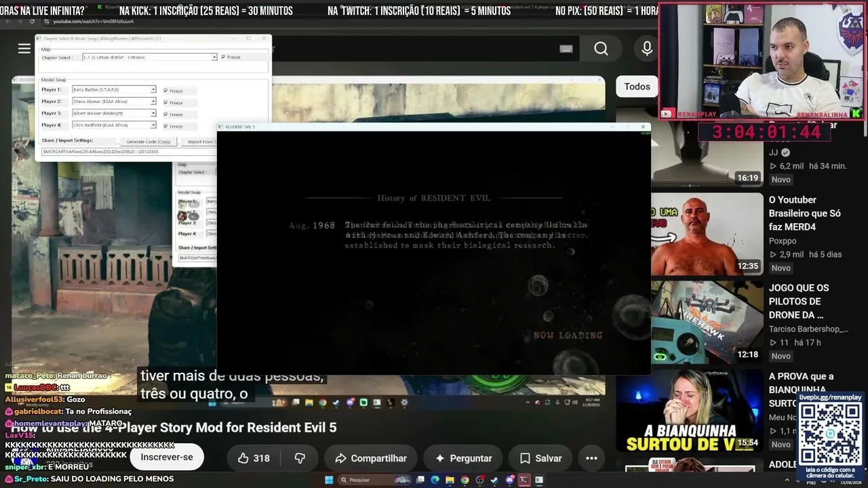
Task: Open Discord from the taskbar
Action: point(509,480)
